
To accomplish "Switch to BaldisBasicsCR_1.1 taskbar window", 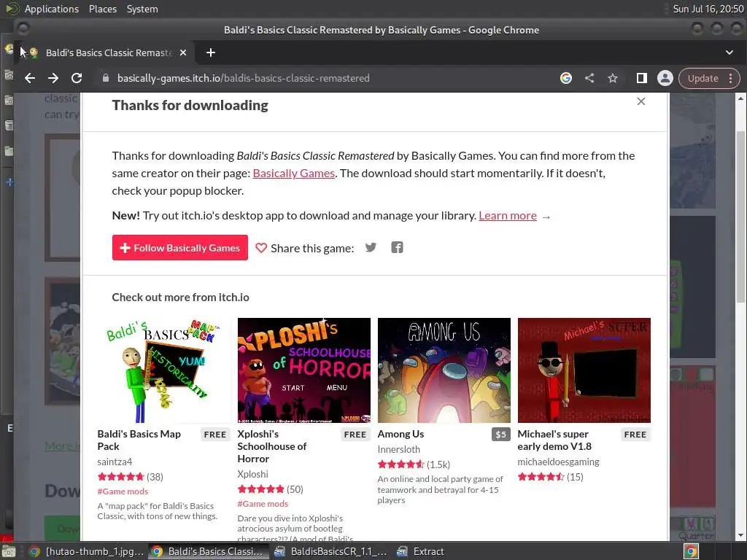I will 331,551.
